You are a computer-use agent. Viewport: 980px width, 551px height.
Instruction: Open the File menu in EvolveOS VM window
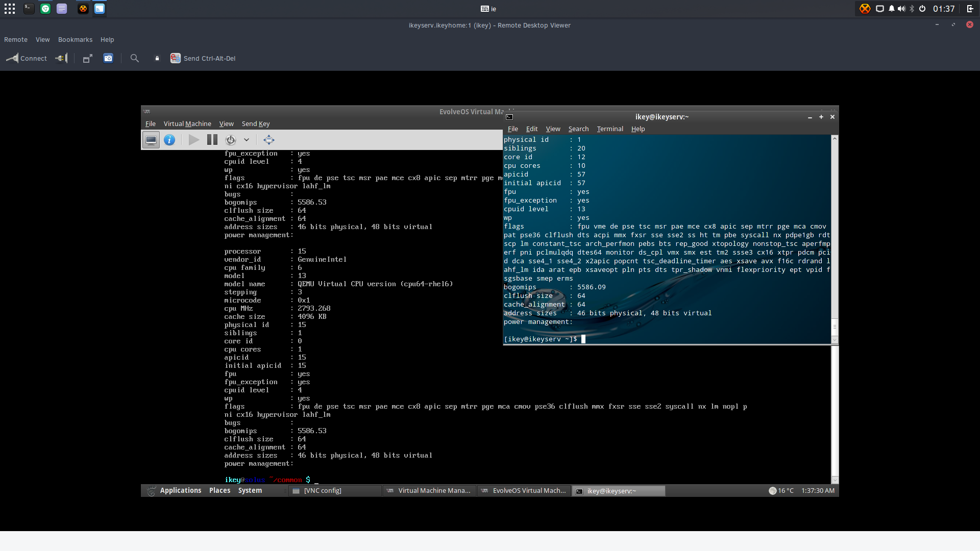coord(151,124)
